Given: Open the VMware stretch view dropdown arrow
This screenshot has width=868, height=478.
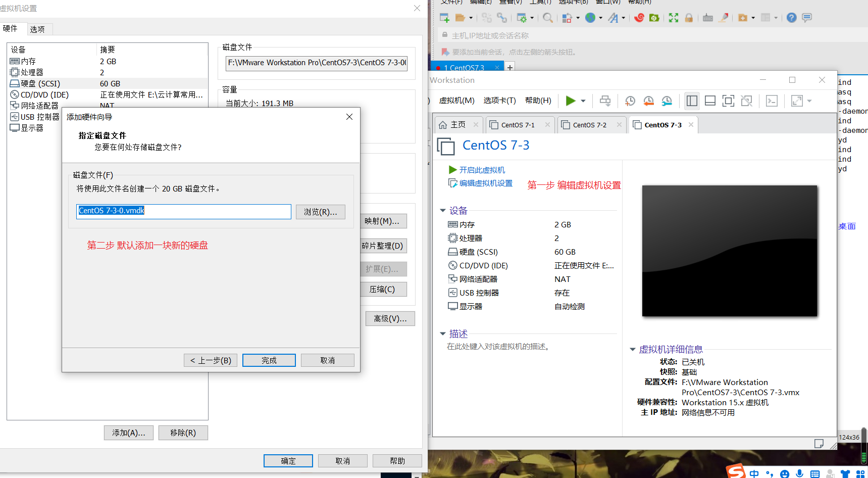Looking at the screenshot, I should pyautogui.click(x=809, y=101).
